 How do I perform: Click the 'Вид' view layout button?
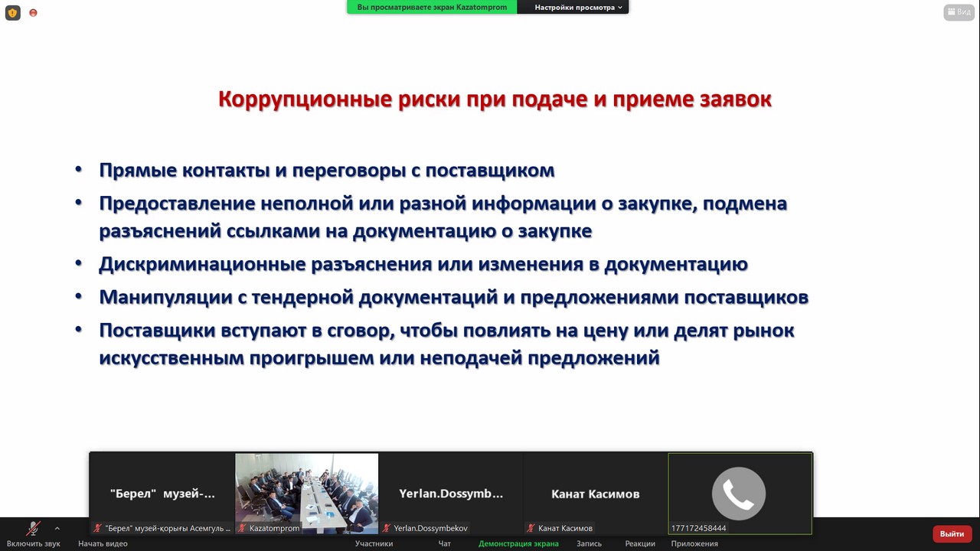click(959, 12)
